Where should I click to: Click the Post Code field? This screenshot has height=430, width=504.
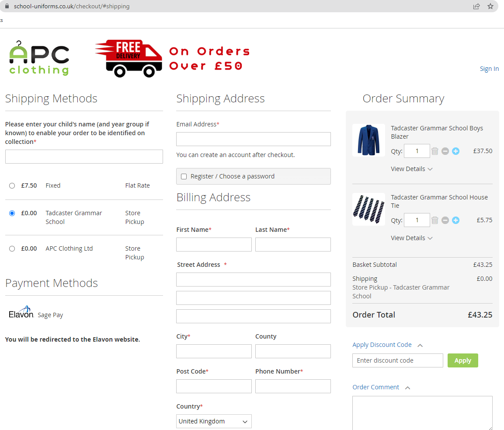(x=214, y=386)
